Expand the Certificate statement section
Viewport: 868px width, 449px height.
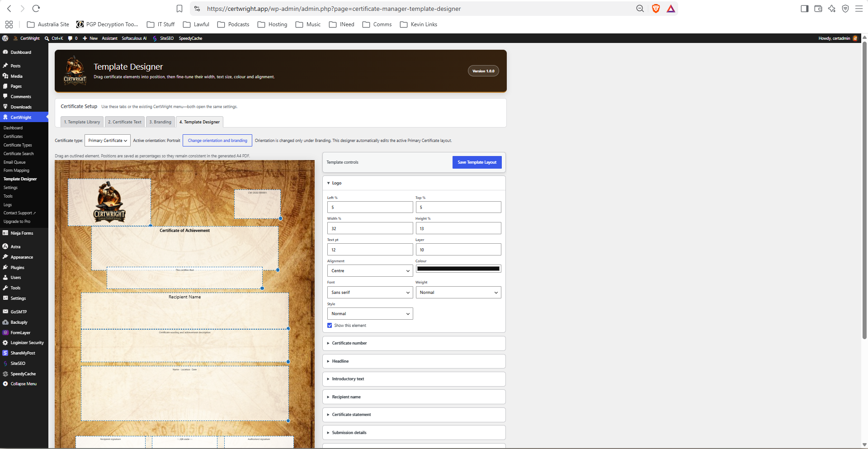click(x=414, y=415)
